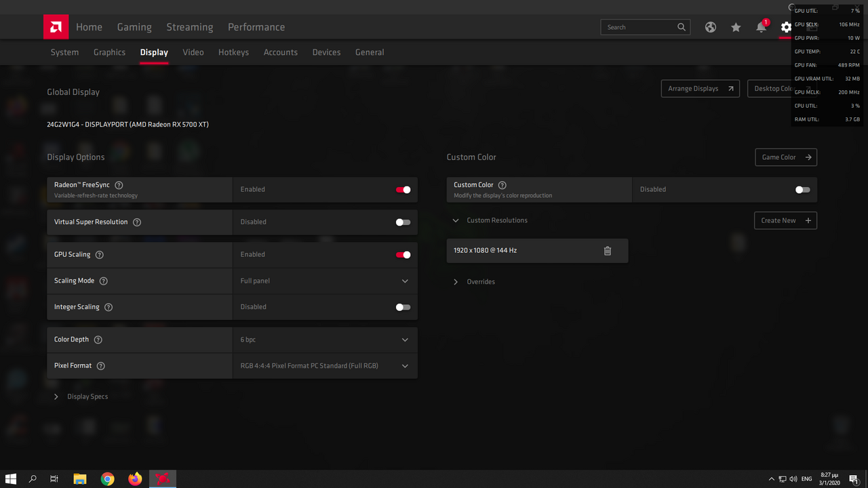The height and width of the screenshot is (488, 868).
Task: Expand Overrides section
Action: (474, 282)
